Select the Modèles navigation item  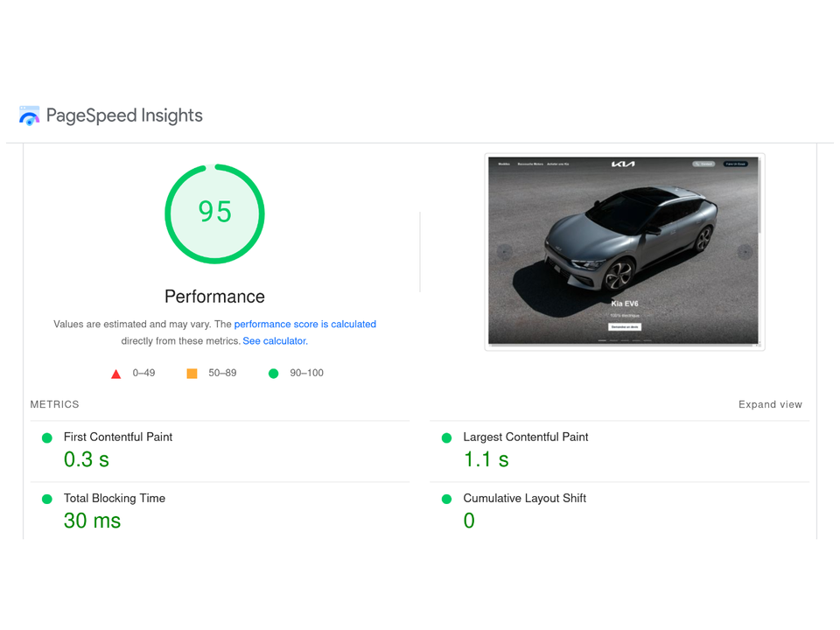coord(505,163)
